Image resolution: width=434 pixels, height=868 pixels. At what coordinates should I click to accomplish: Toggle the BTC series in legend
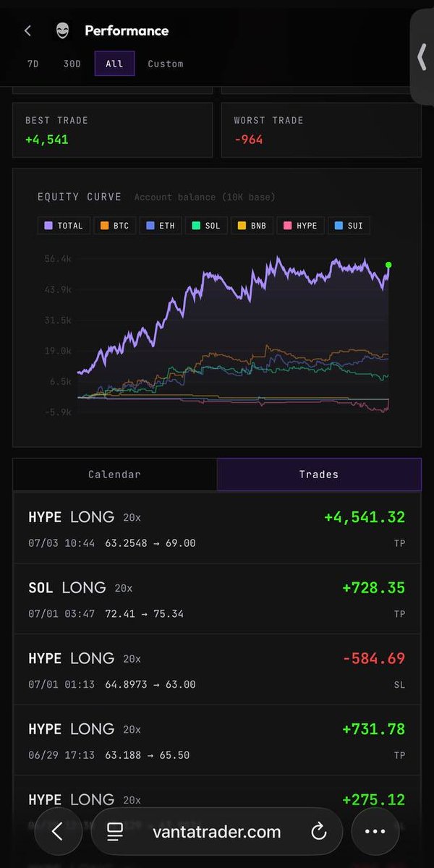coord(115,226)
